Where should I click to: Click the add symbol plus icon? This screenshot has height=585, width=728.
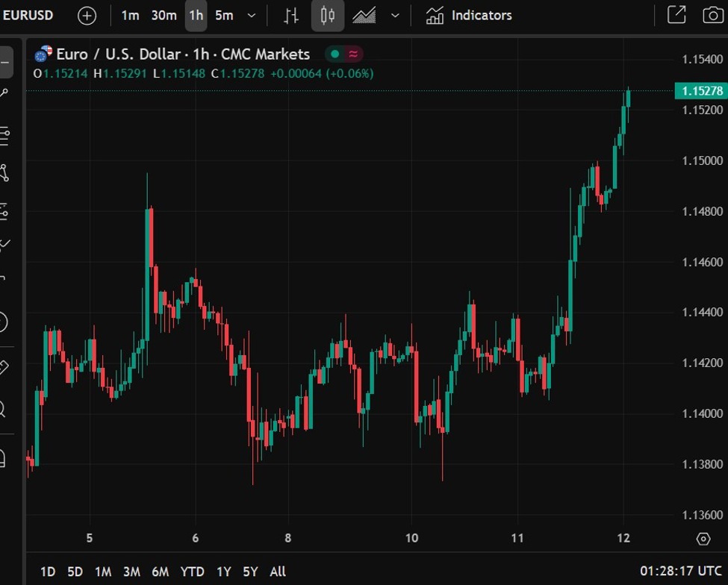coord(87,16)
